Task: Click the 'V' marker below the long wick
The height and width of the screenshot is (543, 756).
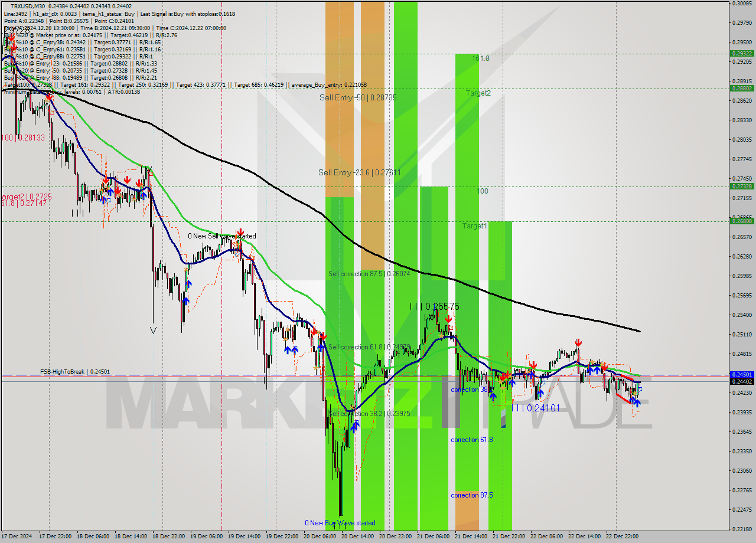Action: pyautogui.click(x=153, y=331)
